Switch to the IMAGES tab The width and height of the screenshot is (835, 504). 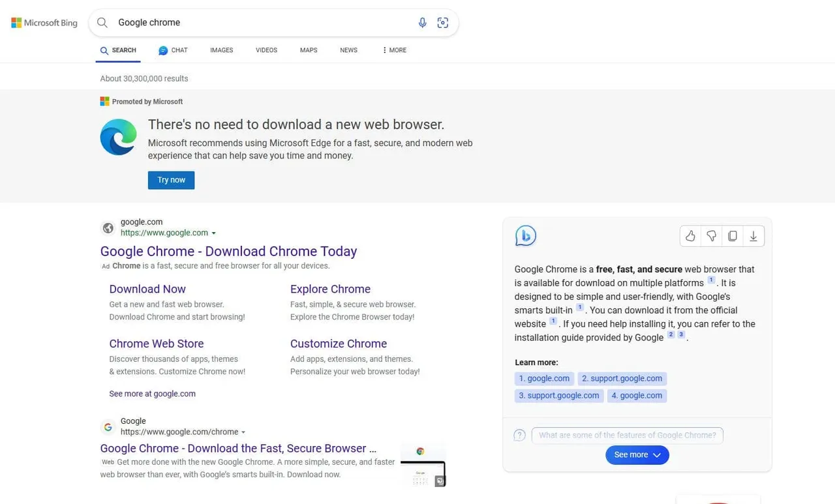(221, 50)
